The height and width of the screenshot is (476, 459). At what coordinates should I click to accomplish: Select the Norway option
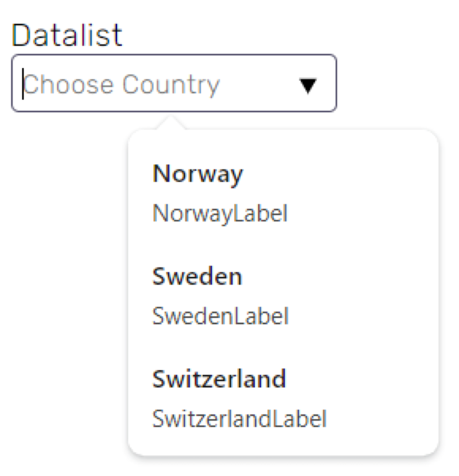click(283, 193)
